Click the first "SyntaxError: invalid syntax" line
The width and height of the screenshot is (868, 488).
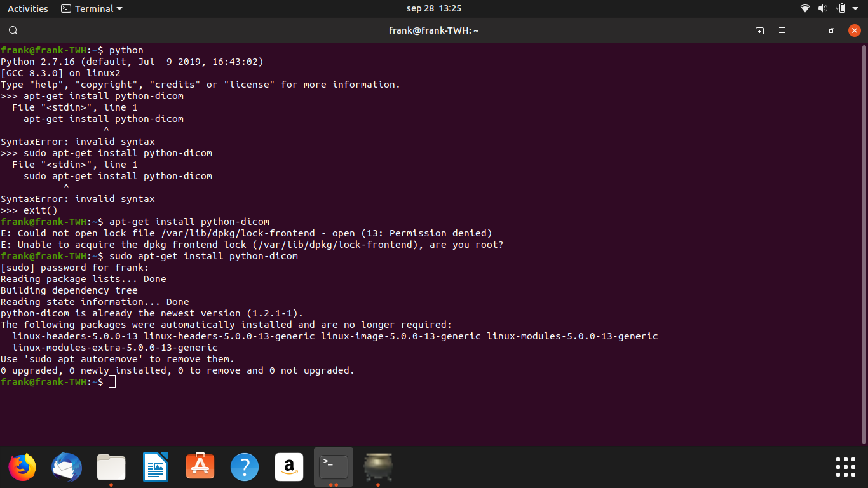[78, 142]
